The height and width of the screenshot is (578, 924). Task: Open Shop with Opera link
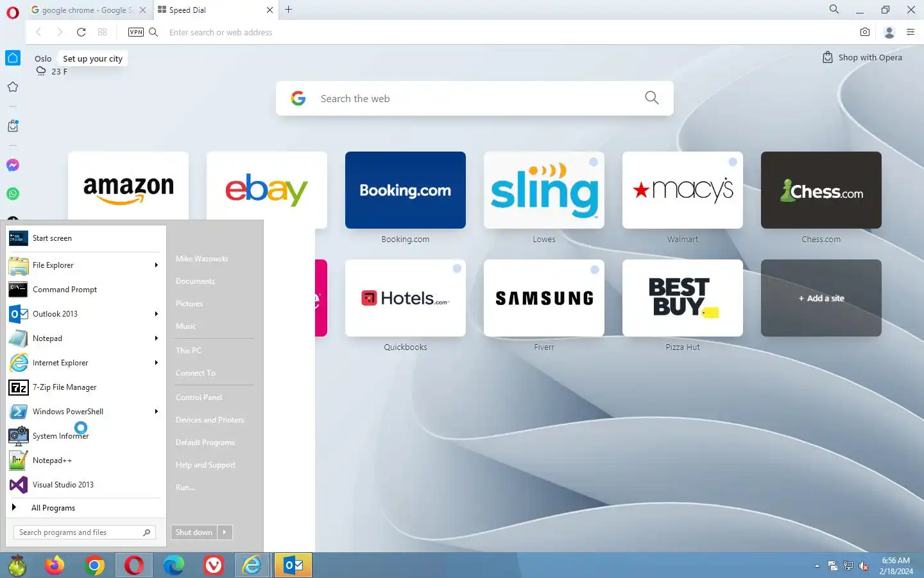862,57
